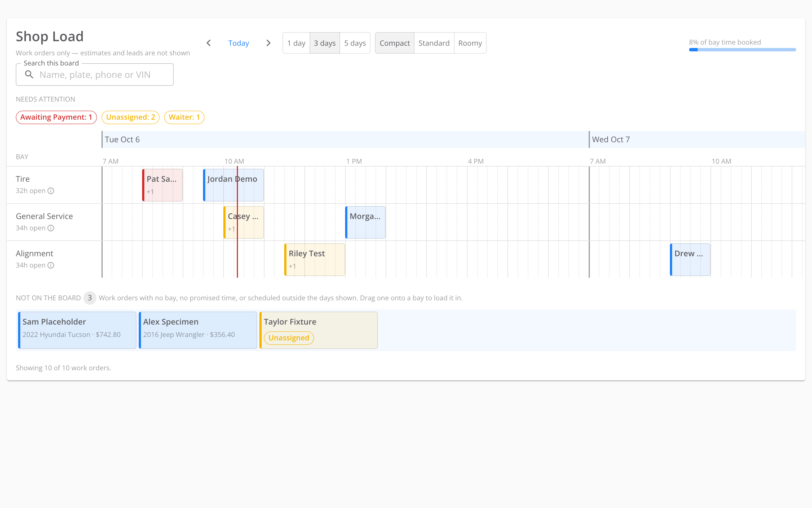Open info icon for General Service bay
Image resolution: width=812 pixels, height=508 pixels.
coord(51,228)
